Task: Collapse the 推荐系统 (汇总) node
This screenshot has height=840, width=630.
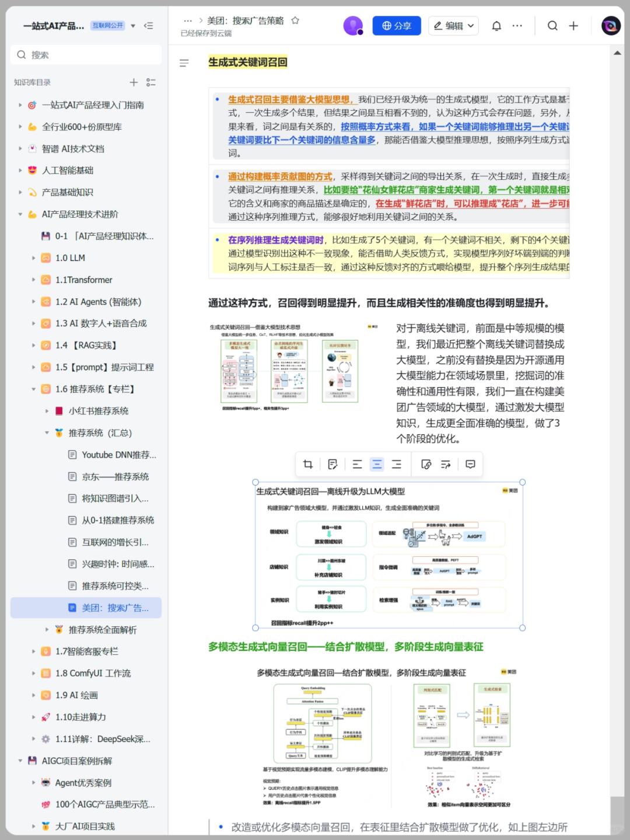Action: [47, 433]
